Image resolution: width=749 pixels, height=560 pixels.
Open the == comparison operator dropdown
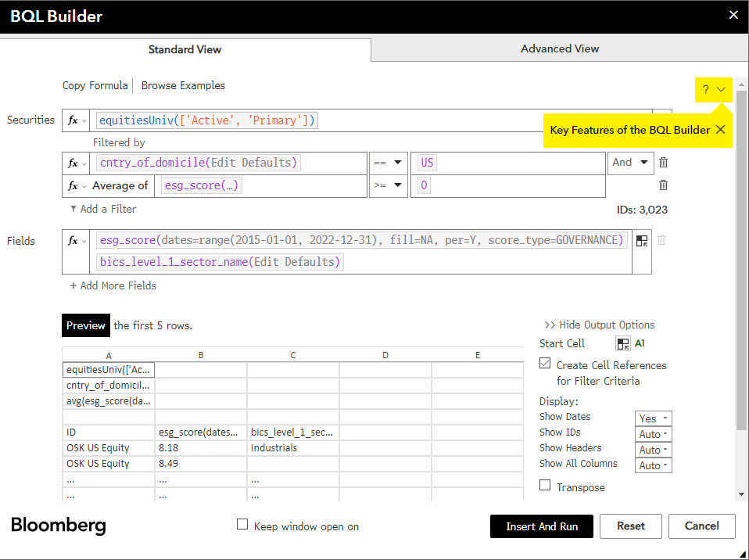(388, 162)
